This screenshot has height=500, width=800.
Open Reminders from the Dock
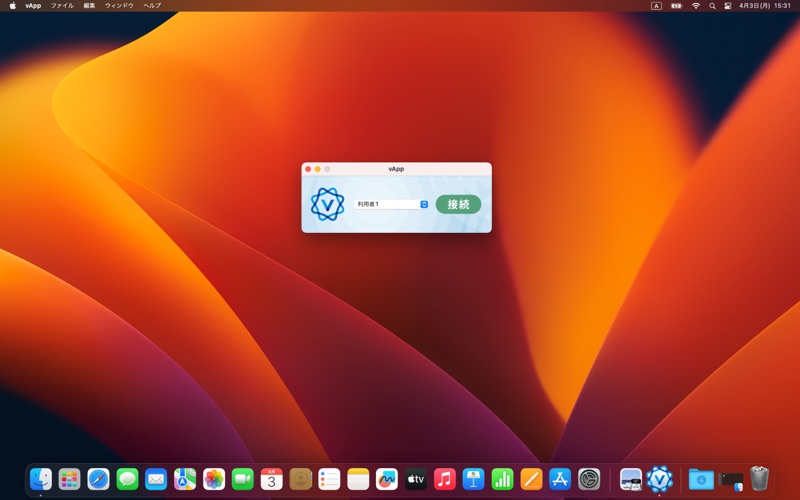pyautogui.click(x=329, y=480)
